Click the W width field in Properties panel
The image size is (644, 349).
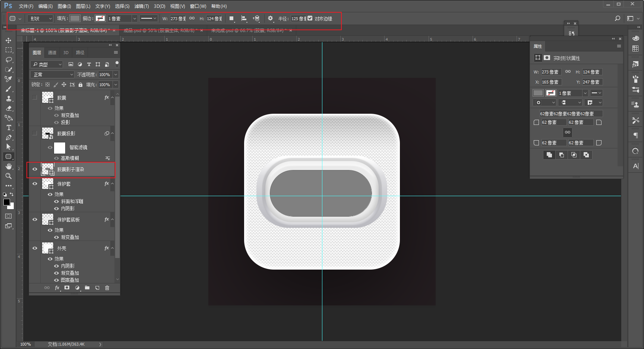(551, 72)
